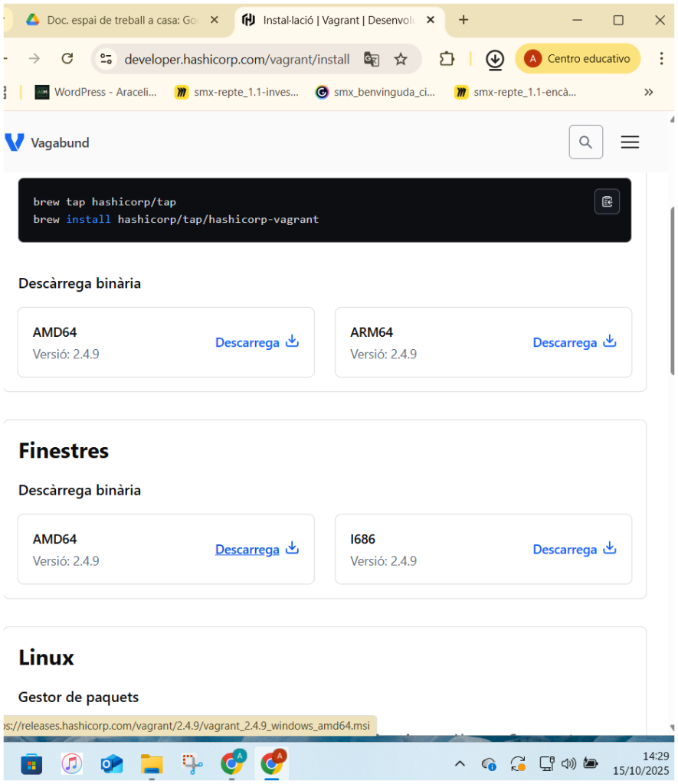Open a new tab with plus button

click(463, 20)
